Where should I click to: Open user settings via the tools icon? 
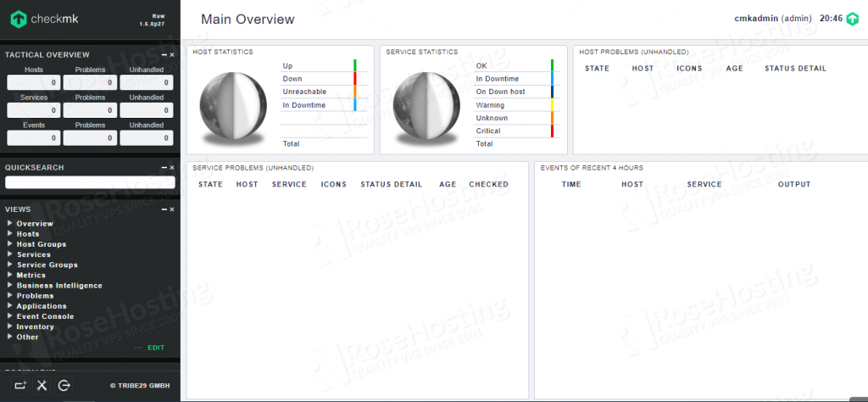point(43,386)
